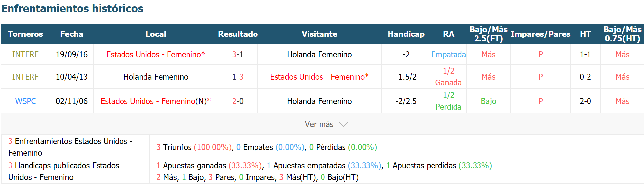The width and height of the screenshot is (644, 185).
Task: Click the Ver más text link
Action: [319, 124]
